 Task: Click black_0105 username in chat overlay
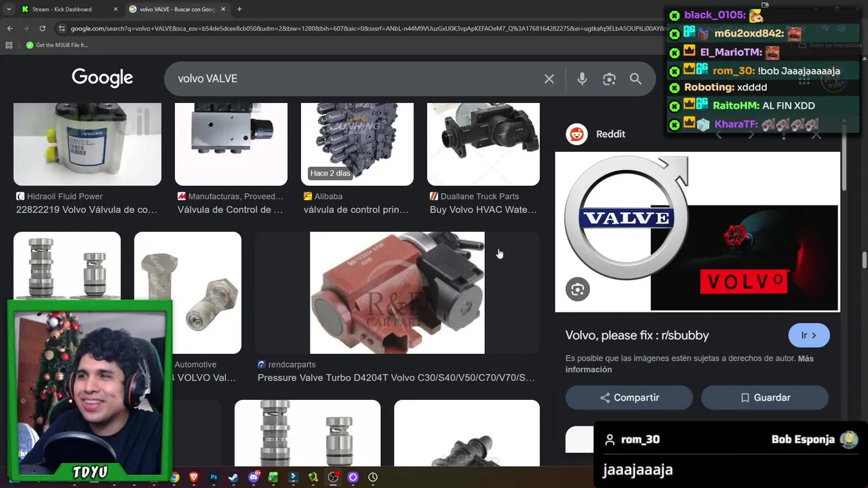[714, 15]
